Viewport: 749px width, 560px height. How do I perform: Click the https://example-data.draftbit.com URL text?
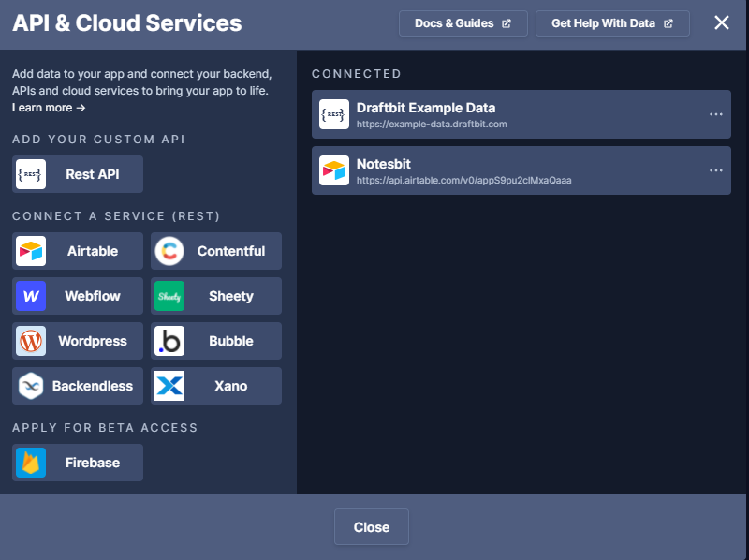point(432,125)
